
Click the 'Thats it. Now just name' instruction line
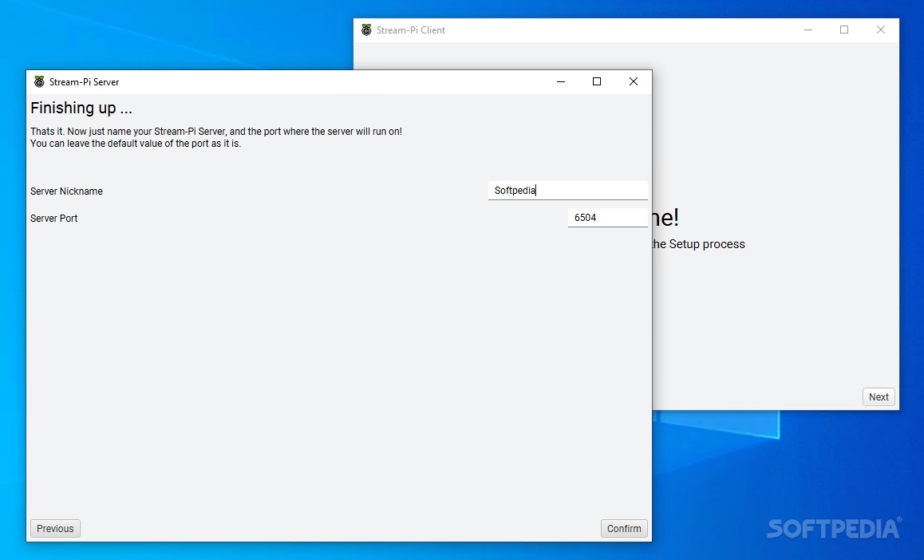pos(216,132)
